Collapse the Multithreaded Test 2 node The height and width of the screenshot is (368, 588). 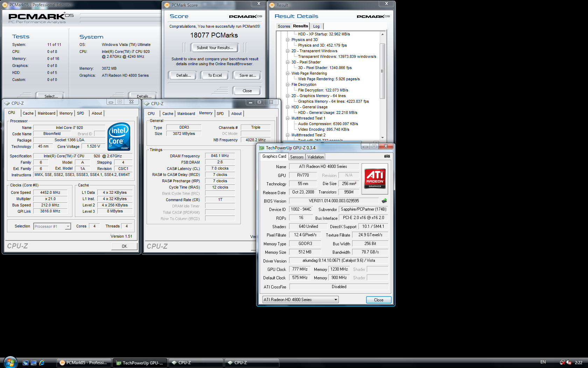288,135
